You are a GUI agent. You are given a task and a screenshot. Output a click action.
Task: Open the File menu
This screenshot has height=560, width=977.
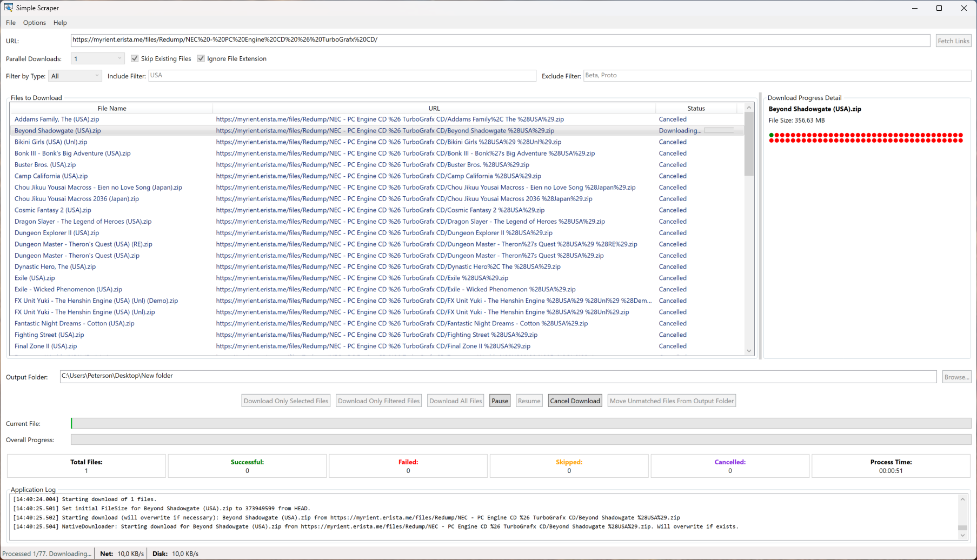click(x=11, y=23)
